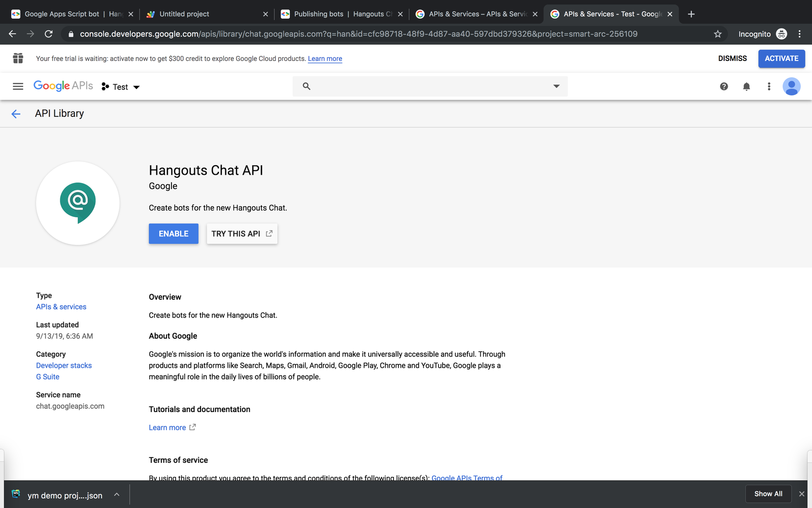Image resolution: width=812 pixels, height=508 pixels.
Task: Go back using API Library arrow
Action: click(x=16, y=114)
